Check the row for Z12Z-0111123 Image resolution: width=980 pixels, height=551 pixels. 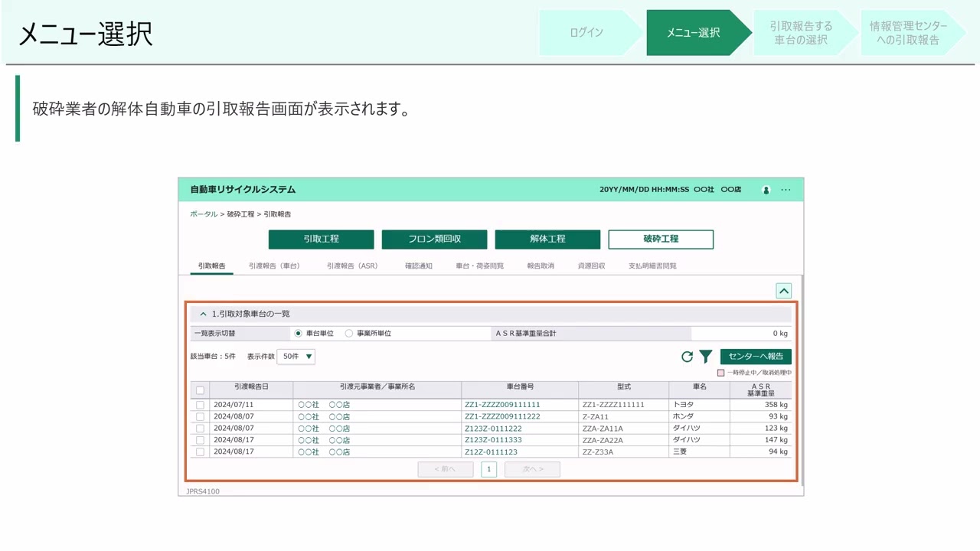pos(201,452)
